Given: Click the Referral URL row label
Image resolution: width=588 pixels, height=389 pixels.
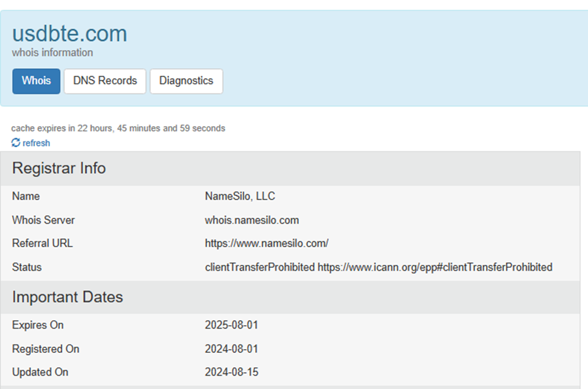Looking at the screenshot, I should (x=42, y=244).
